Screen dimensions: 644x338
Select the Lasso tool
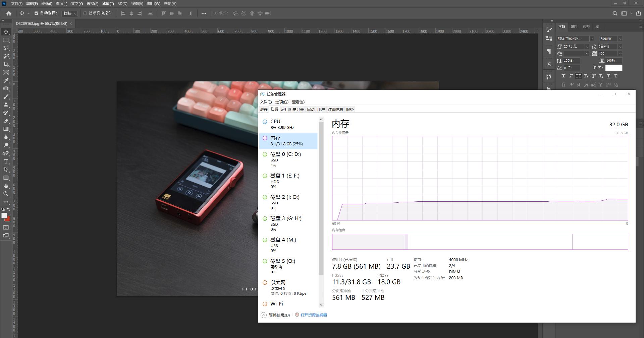coord(6,48)
